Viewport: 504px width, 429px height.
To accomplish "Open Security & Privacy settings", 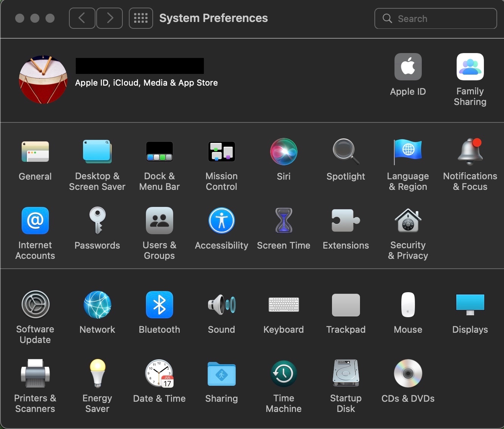I will point(408,221).
